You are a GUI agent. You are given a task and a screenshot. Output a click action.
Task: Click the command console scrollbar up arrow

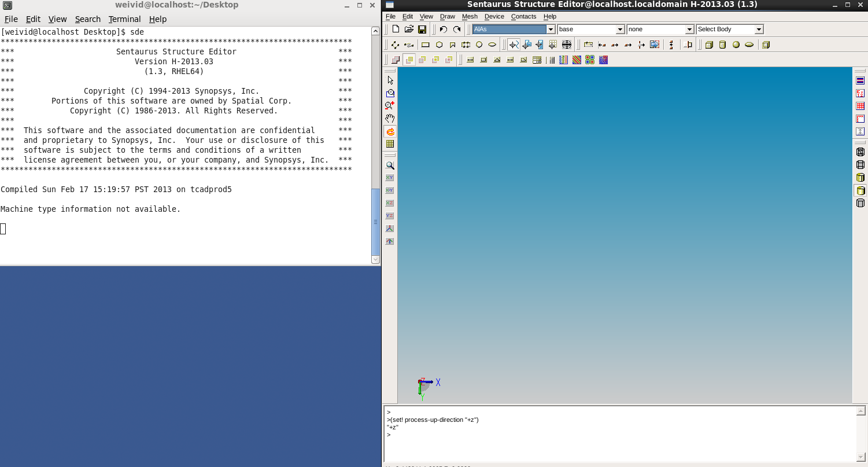861,411
